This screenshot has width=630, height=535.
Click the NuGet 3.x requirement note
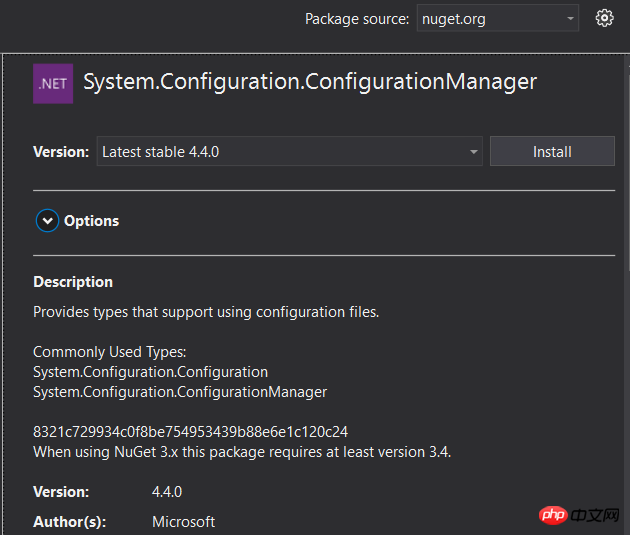coord(242,452)
